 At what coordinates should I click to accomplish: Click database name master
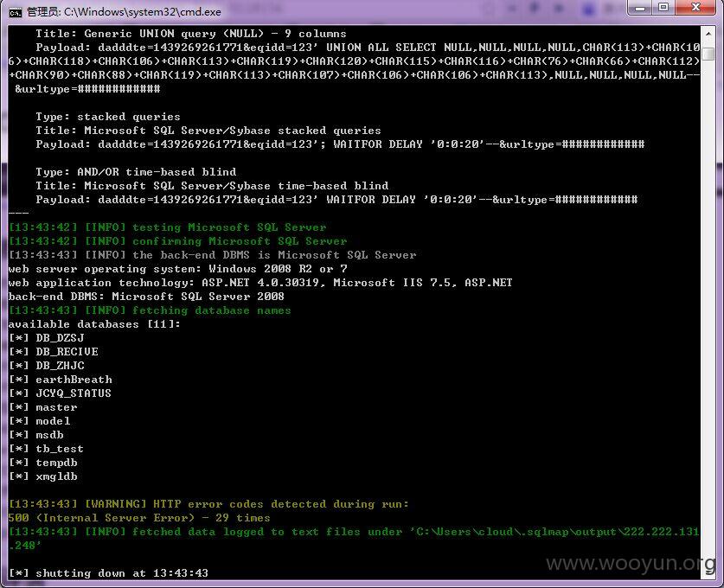coord(56,407)
